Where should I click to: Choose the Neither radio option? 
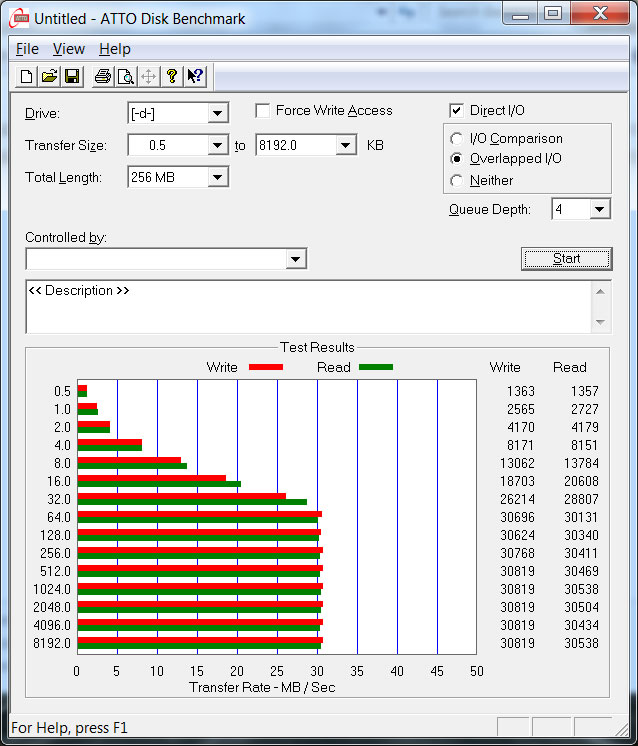click(456, 180)
